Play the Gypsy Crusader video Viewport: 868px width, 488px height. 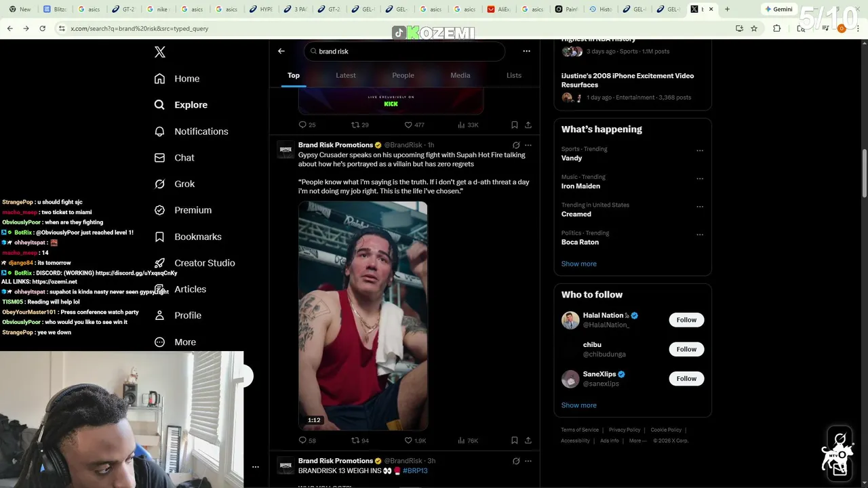coord(363,316)
